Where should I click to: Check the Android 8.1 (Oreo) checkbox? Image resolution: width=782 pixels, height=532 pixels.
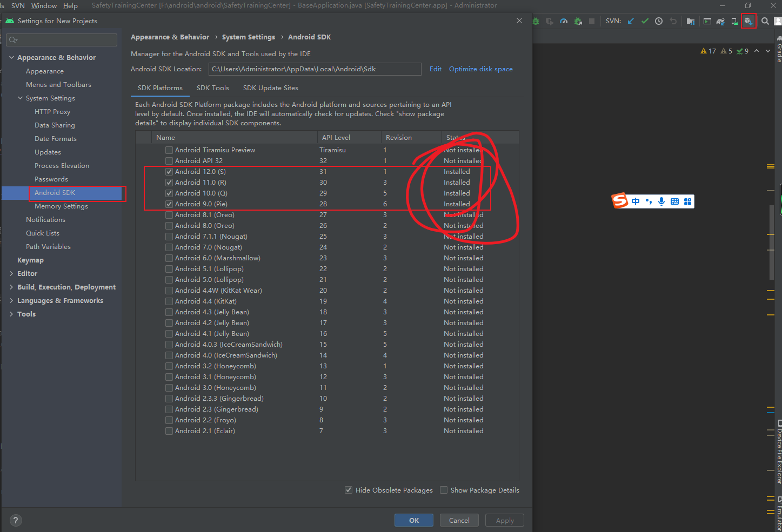tap(169, 215)
